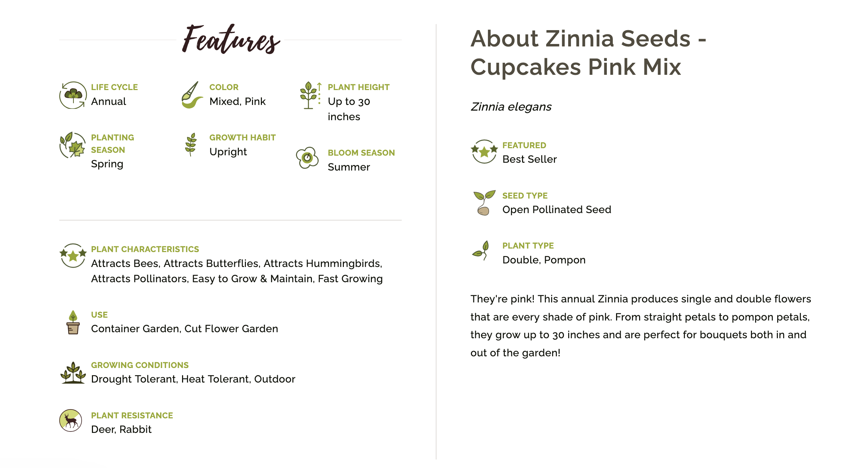Click the Color paintbrush icon

coord(192,95)
